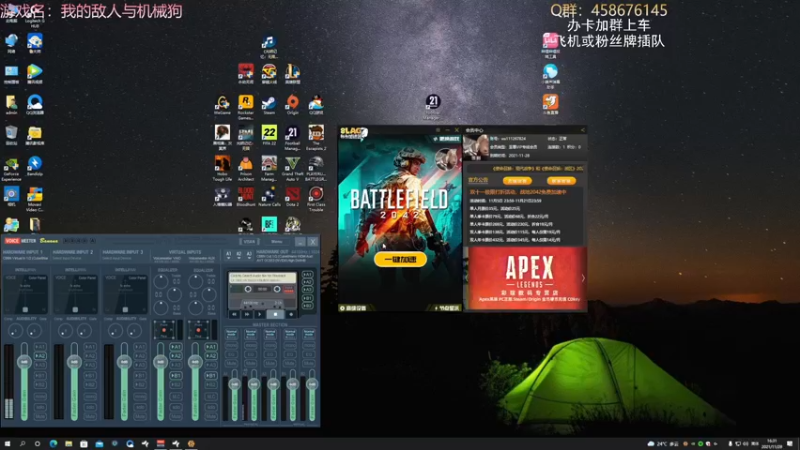Viewport: 800px width, 450px height.
Task: Select the PLAYERUNKNOWN'S BATTLEGROUNDS helmet icon
Action: (316, 168)
